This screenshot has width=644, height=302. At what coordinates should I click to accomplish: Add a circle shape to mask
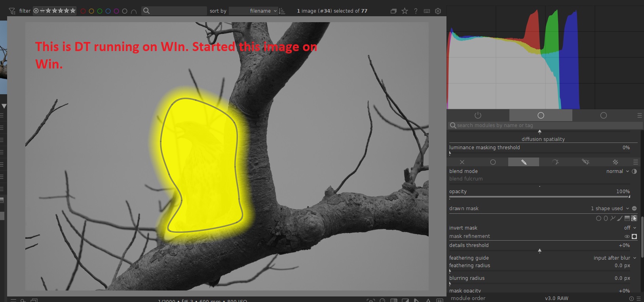coord(598,218)
